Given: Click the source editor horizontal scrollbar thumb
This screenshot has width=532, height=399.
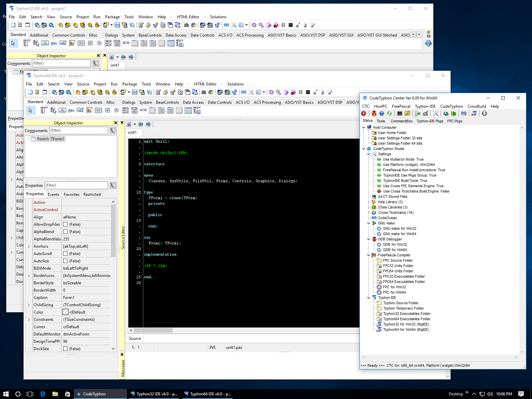Looking at the screenshot, I should (x=153, y=331).
